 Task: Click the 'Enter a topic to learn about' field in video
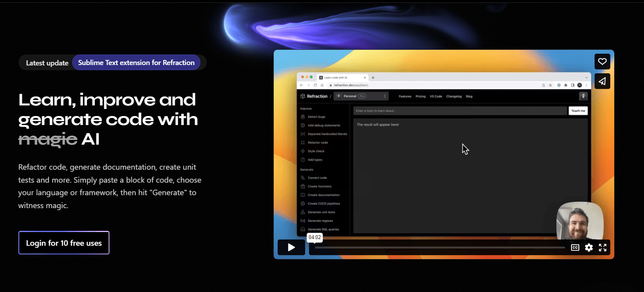pos(460,111)
